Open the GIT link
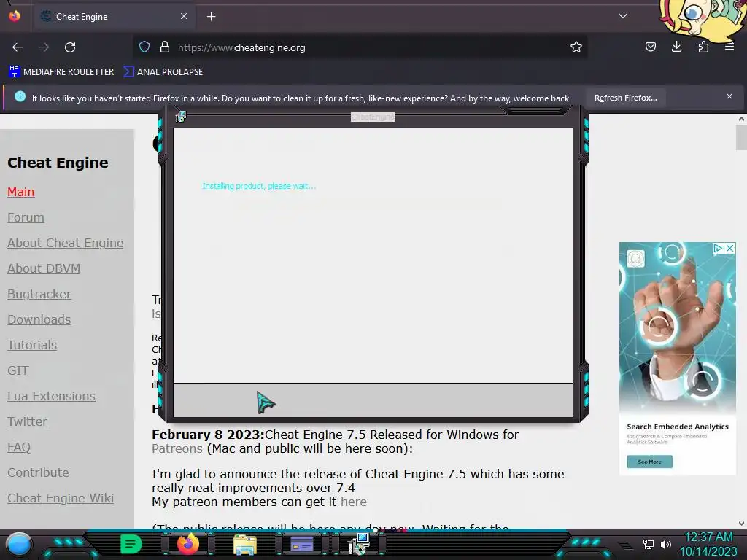The width and height of the screenshot is (747, 560). (x=18, y=370)
